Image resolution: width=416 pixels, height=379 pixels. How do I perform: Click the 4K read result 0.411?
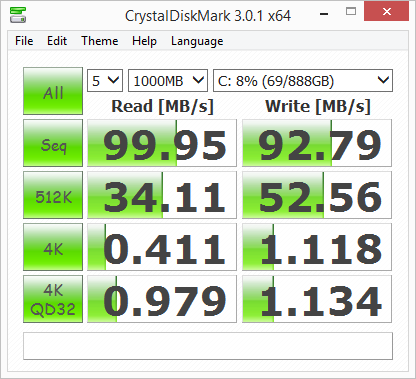point(162,247)
